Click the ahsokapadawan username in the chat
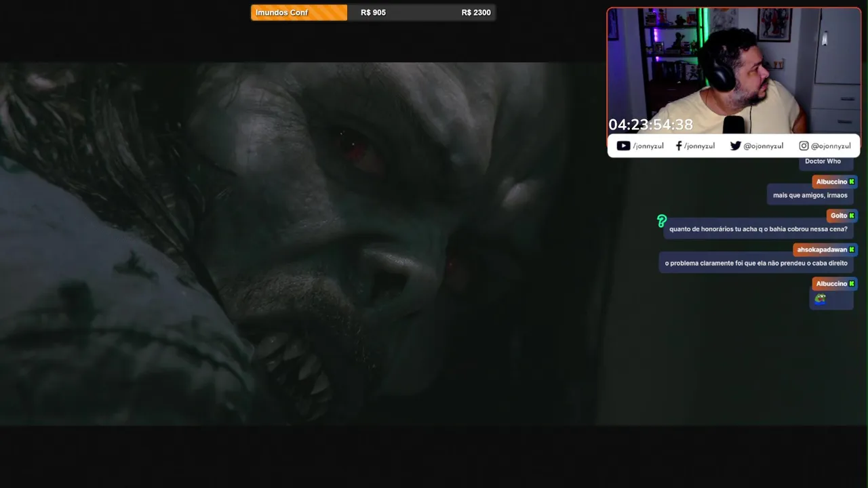Screen dimensions: 868x488 click(x=822, y=249)
